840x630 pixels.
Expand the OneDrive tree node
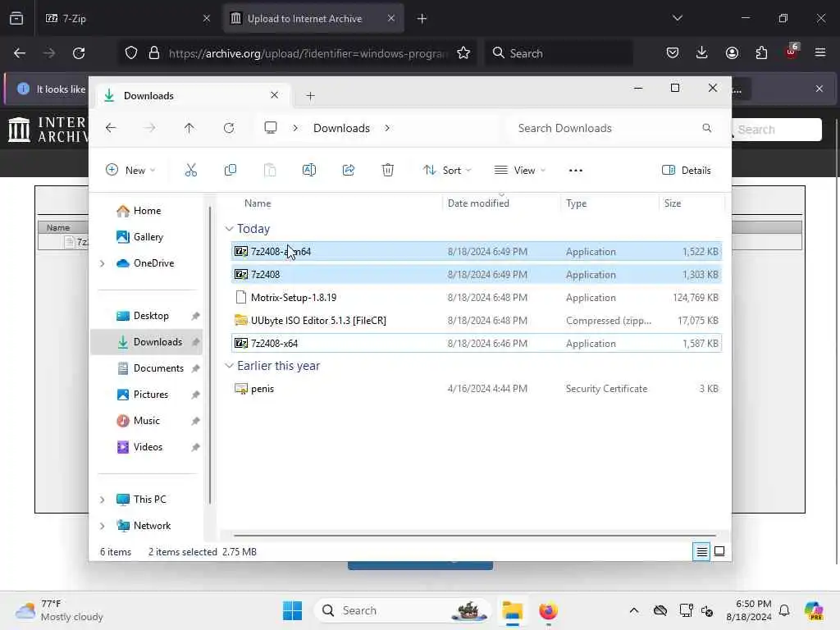point(103,263)
